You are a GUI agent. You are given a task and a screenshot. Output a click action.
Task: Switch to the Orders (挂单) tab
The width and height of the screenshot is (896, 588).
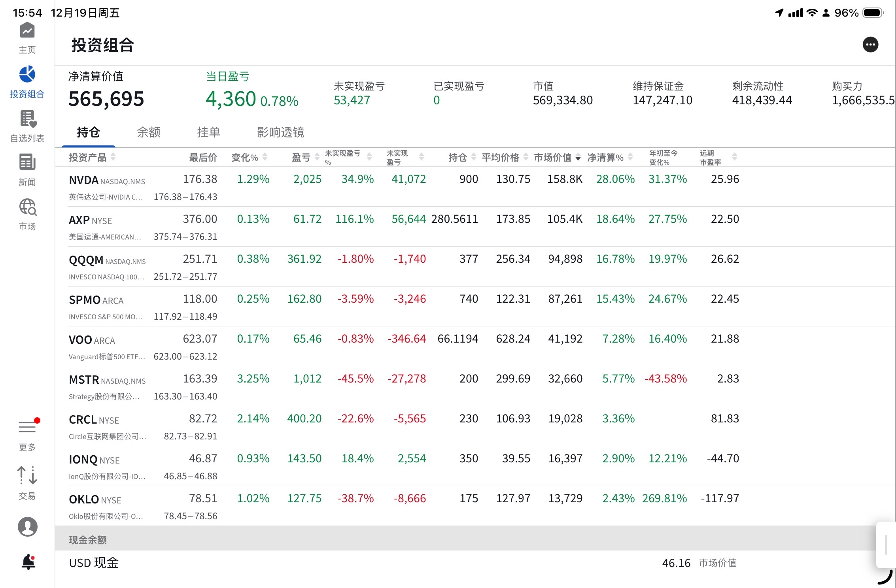(x=208, y=132)
